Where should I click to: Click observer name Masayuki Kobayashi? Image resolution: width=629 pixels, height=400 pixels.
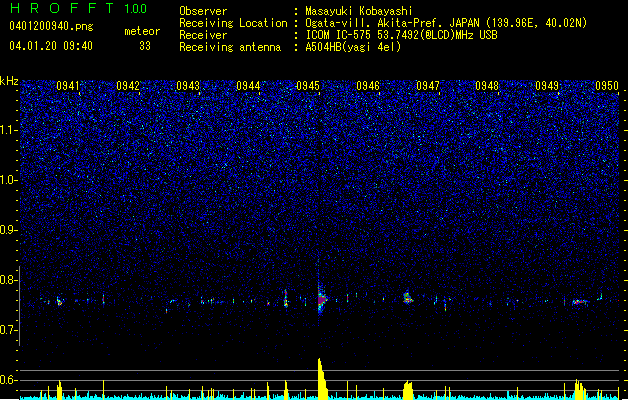click(x=359, y=11)
